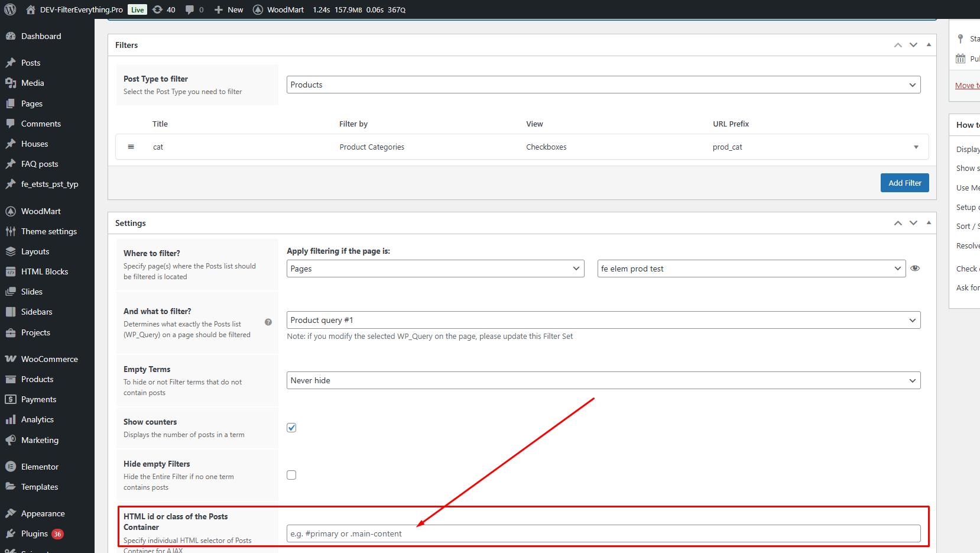980x553 pixels.
Task: Grab the drag handle of cat filter
Action: [x=131, y=147]
